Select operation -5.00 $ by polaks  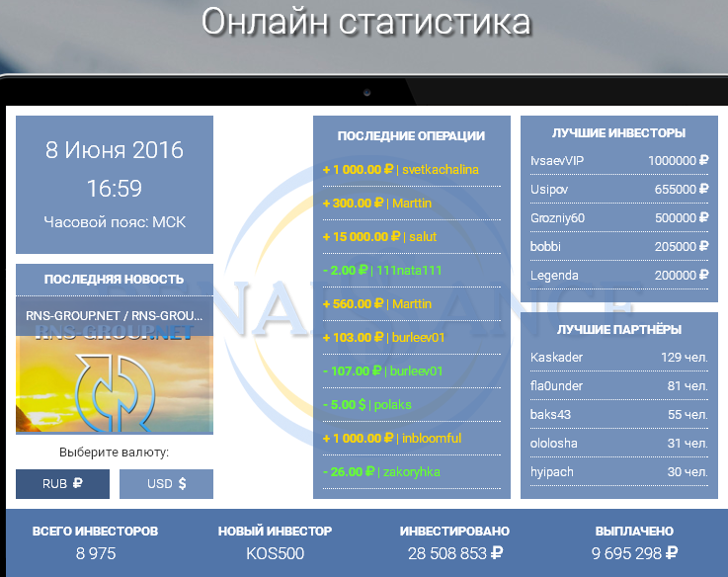click(412, 405)
